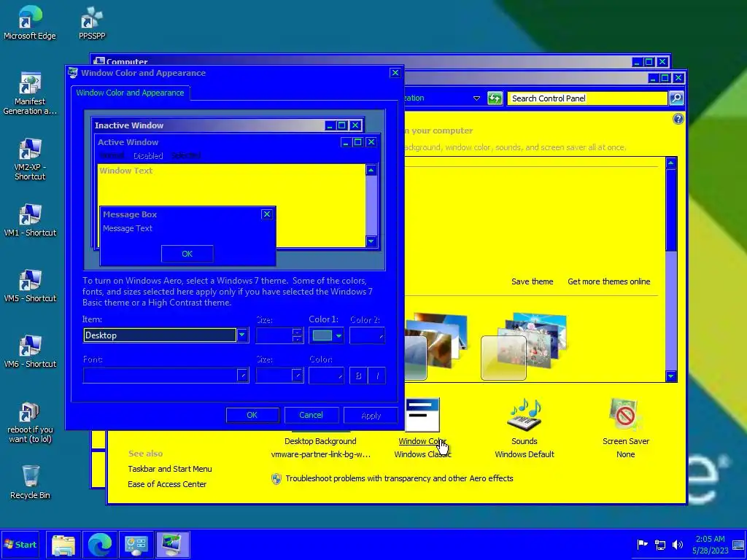Click the preview Message Box OK button

click(187, 254)
